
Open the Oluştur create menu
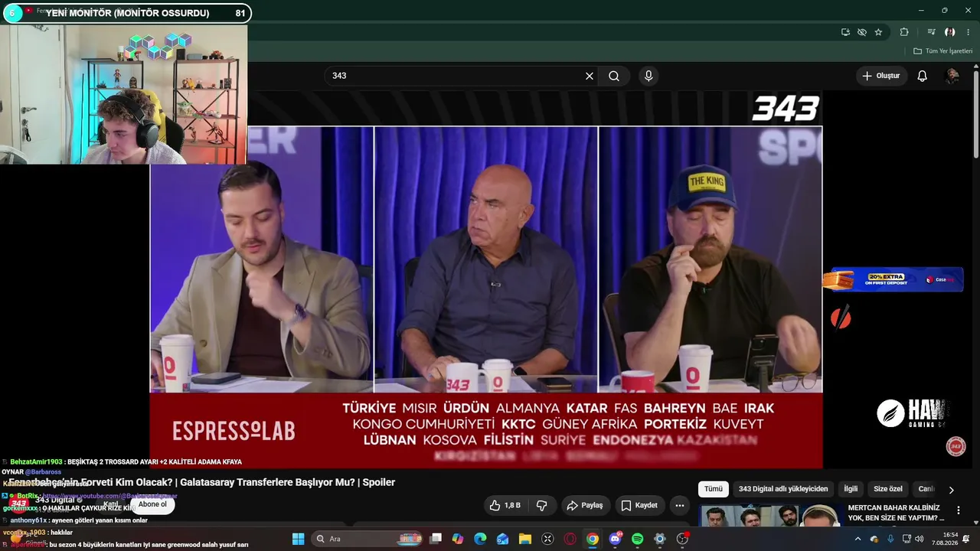click(x=881, y=76)
